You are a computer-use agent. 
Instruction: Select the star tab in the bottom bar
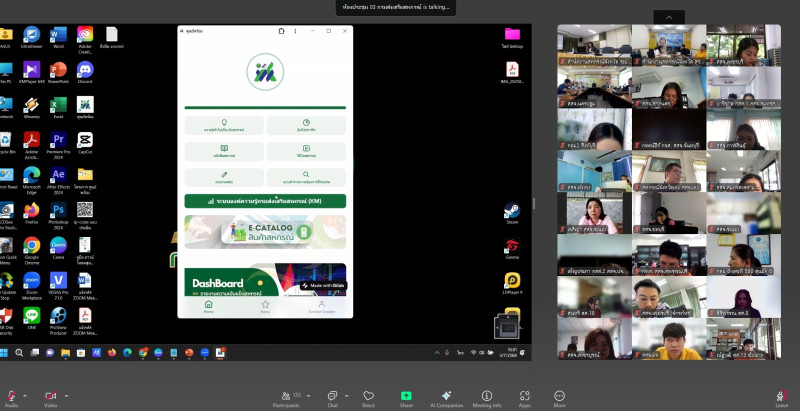(x=265, y=306)
